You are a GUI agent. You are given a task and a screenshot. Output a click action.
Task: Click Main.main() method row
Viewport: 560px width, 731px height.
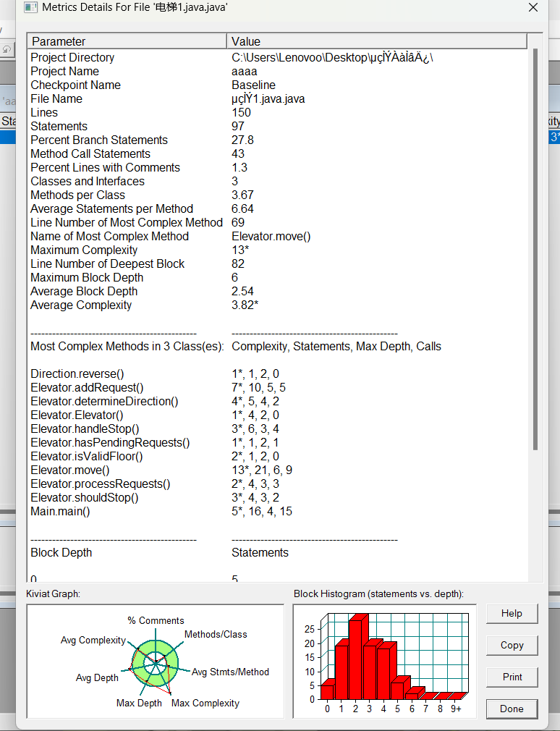click(277, 512)
